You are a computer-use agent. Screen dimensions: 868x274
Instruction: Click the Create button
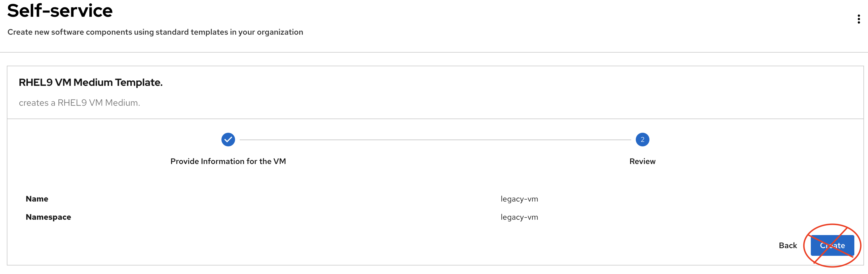[x=832, y=245]
